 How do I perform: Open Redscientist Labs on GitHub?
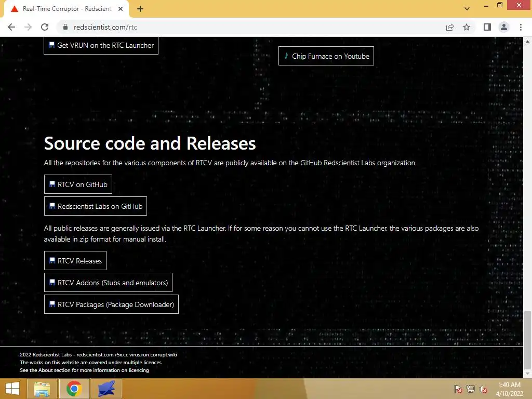pos(96,206)
